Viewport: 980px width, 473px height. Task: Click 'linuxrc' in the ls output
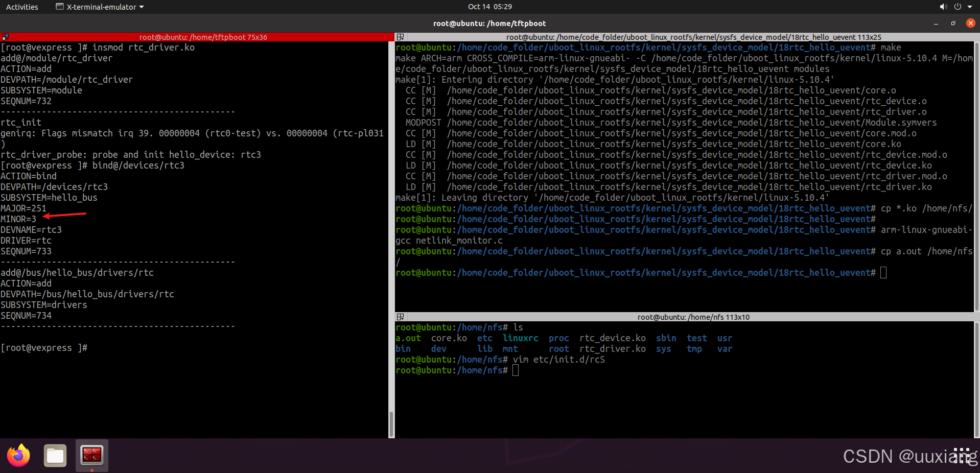[521, 338]
